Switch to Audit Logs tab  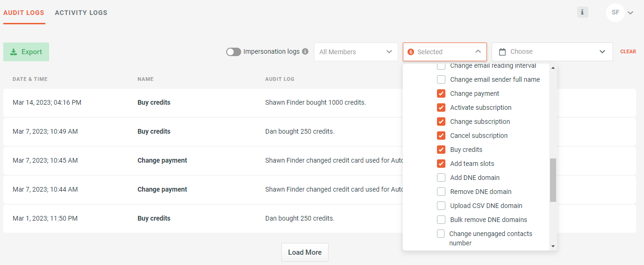tap(24, 13)
